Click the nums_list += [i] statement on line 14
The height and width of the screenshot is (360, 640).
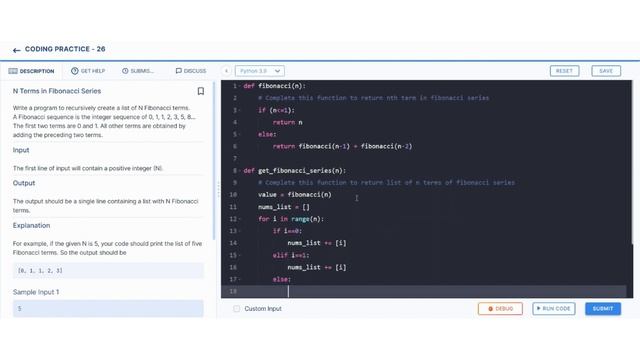pos(317,243)
